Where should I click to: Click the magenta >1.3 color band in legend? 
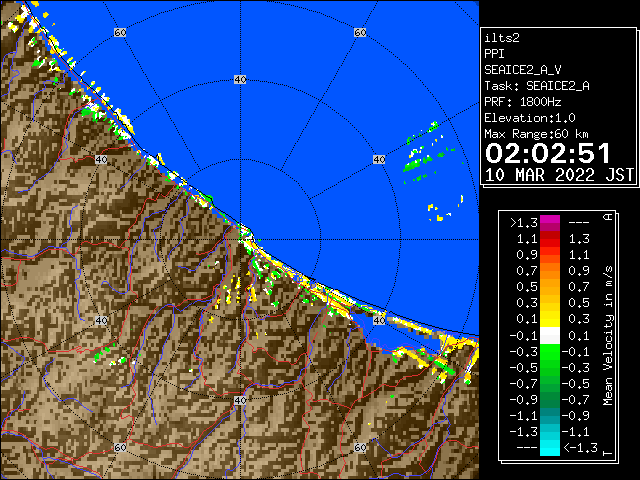(x=550, y=223)
